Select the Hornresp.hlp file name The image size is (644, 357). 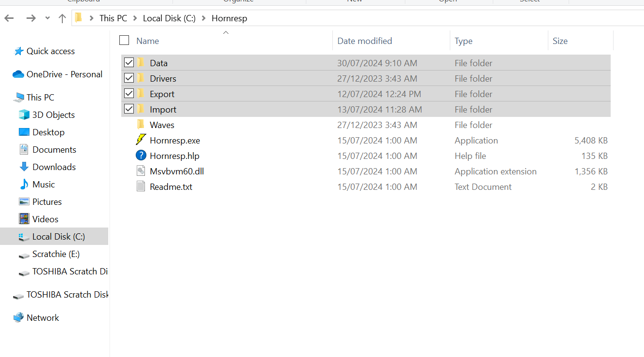click(x=174, y=156)
